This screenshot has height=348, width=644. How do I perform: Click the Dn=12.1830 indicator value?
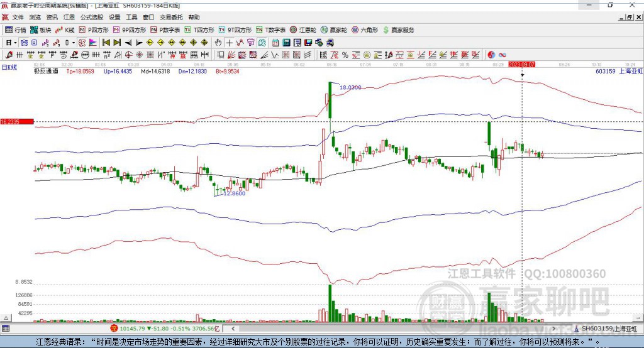[192, 72]
